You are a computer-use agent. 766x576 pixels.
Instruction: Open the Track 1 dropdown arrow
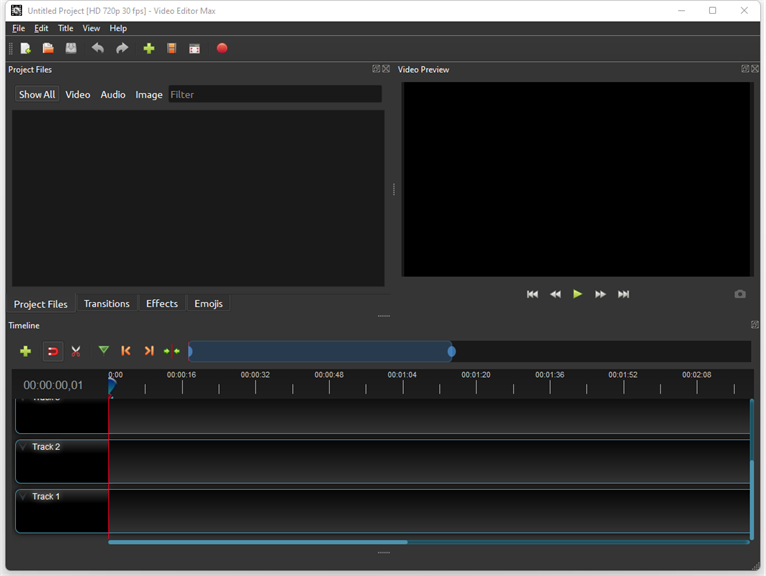click(x=22, y=496)
